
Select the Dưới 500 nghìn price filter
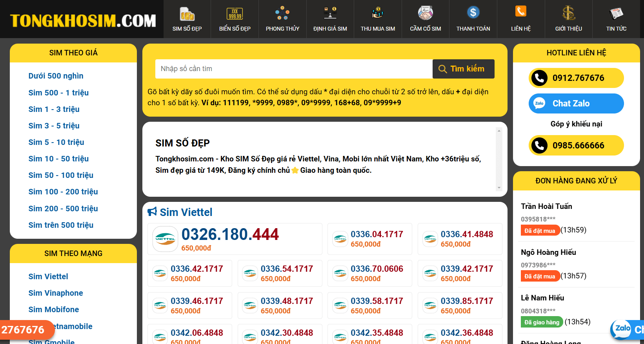(56, 76)
